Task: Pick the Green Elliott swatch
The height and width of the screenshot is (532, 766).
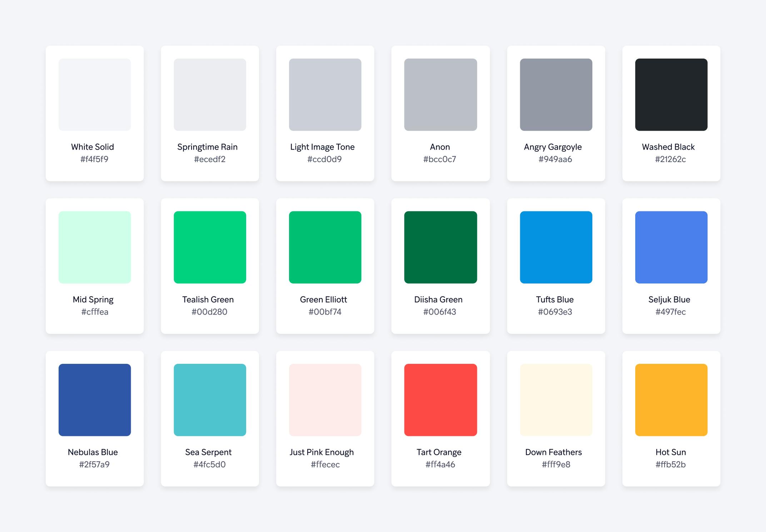Action: (x=325, y=247)
